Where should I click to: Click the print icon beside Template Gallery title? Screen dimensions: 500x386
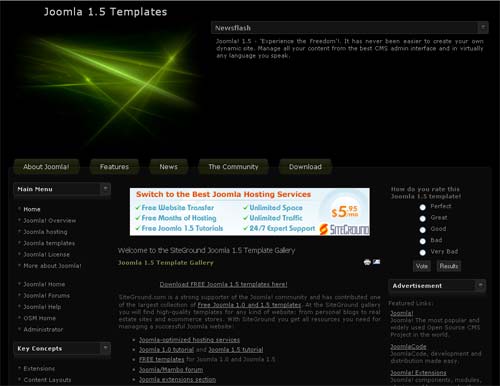coord(367,262)
